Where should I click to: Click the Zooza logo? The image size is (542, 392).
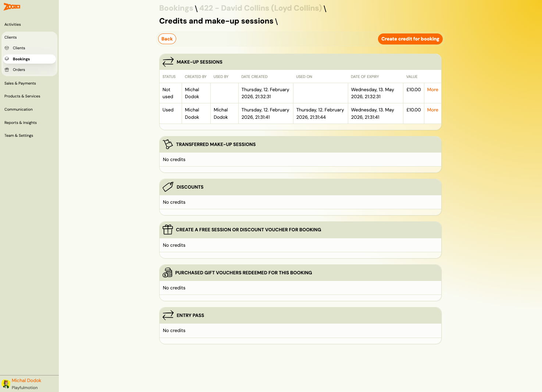pos(12,7)
